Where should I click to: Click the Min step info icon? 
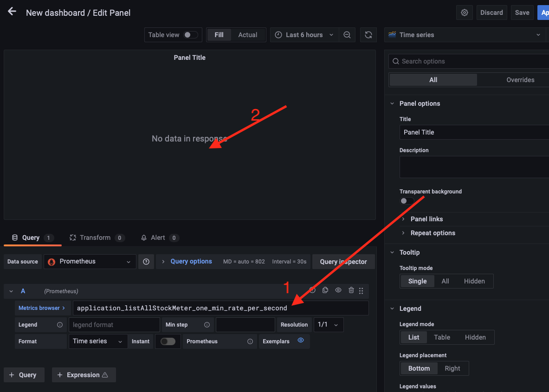(207, 325)
